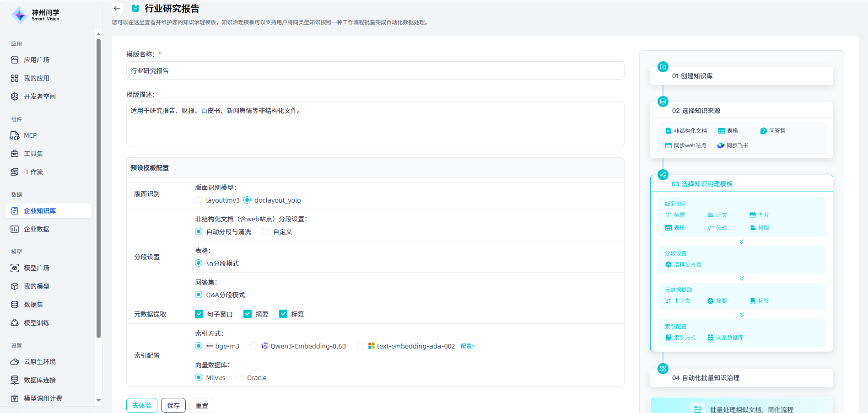Select the layoutlmv3 layout model radio
The width and height of the screenshot is (868, 413).
pos(199,200)
